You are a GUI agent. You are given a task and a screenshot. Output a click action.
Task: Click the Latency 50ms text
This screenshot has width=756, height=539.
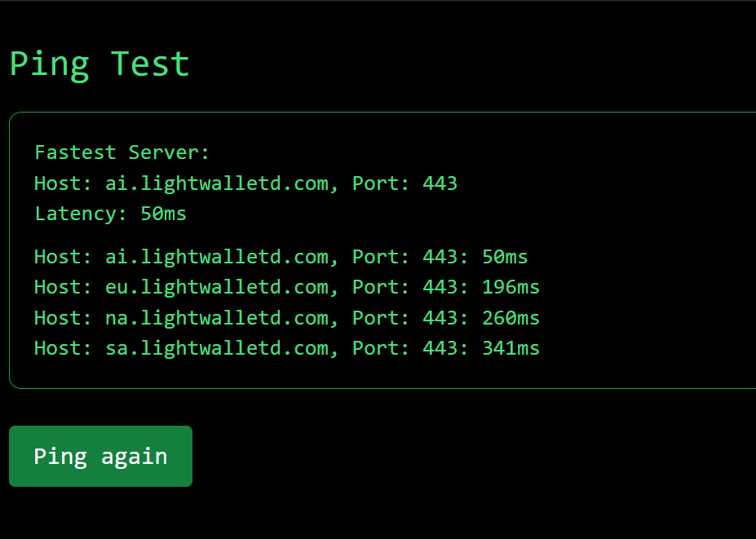coord(110,214)
